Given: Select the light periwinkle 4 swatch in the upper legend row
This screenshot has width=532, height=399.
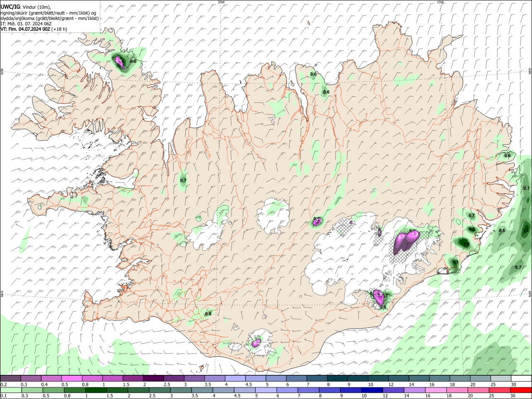Looking at the screenshot, I should tap(235, 379).
